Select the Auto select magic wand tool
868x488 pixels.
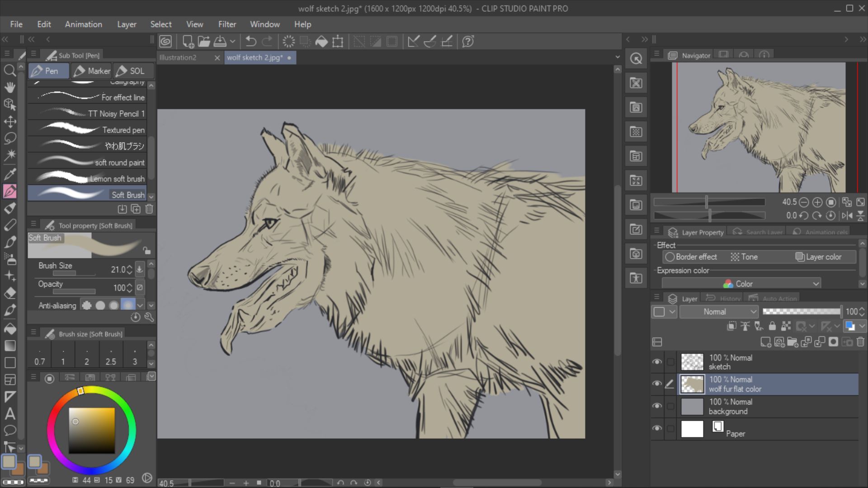pos(9,155)
